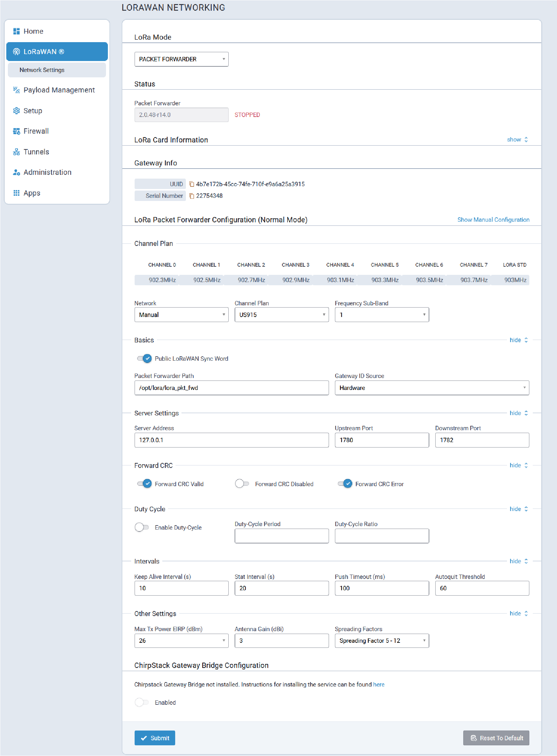The height and width of the screenshot is (756, 557).
Task: Click the Home dashboard icon in sidebar
Action: tap(16, 31)
